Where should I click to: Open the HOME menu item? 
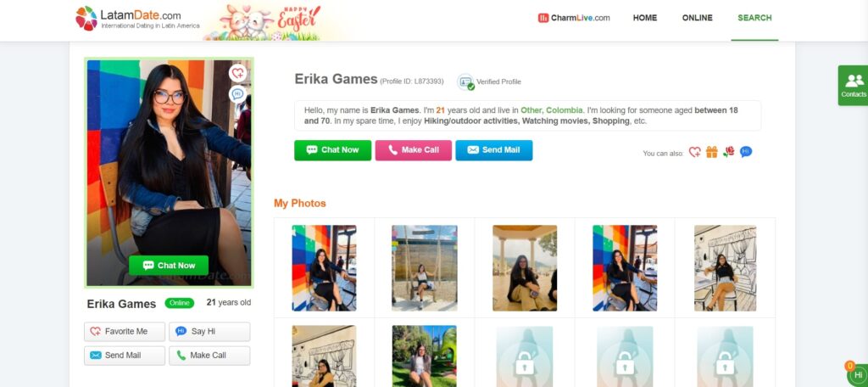pyautogui.click(x=645, y=18)
